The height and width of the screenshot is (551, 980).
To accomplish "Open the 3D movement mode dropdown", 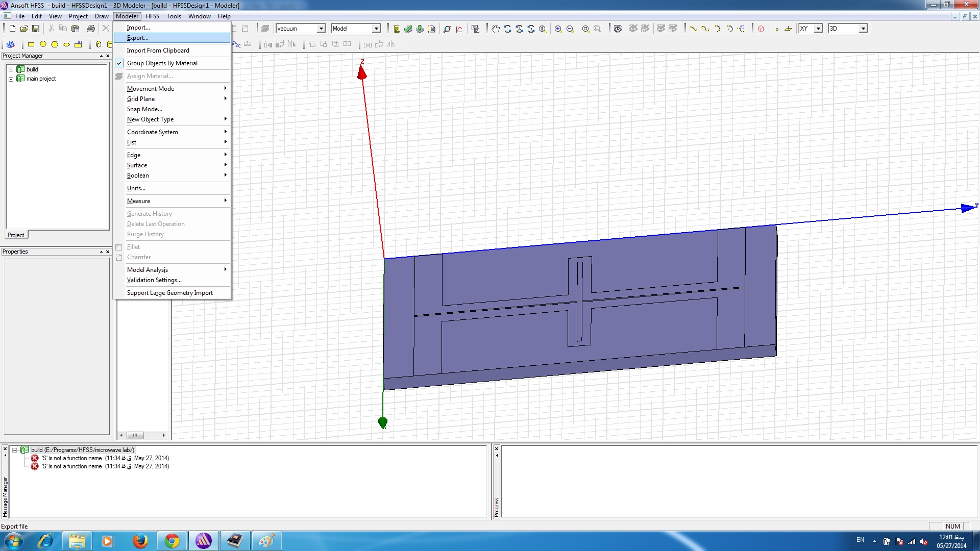I will click(863, 29).
